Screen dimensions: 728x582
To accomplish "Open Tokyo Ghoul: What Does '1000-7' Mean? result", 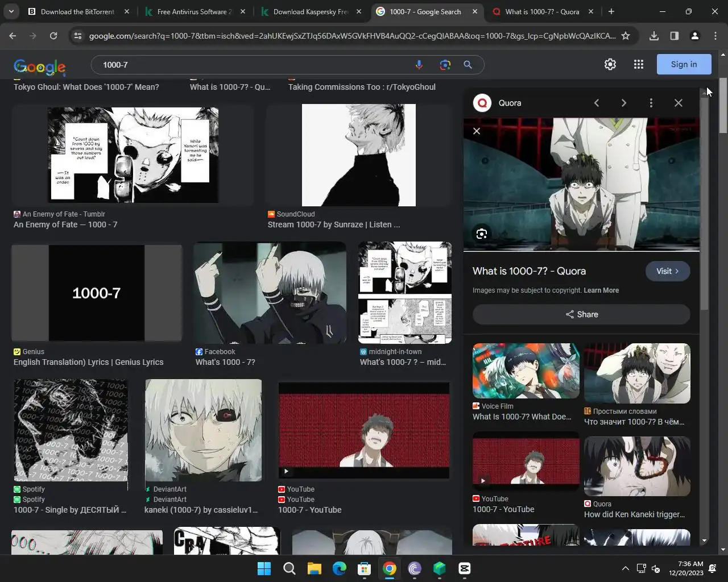I will 86,87.
